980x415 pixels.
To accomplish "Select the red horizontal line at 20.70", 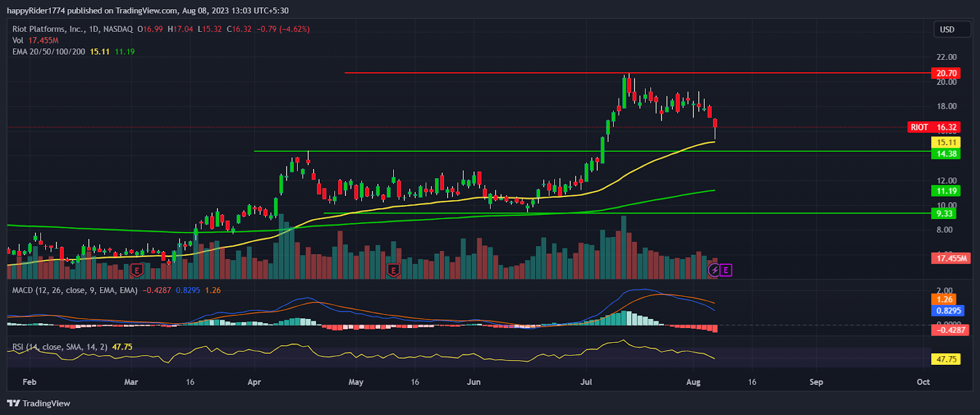I will [637, 73].
